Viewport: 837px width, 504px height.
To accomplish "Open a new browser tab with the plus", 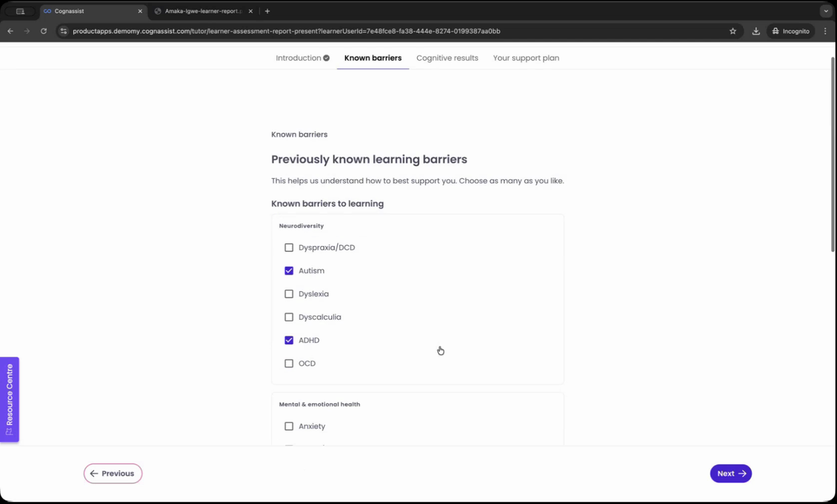I will (x=267, y=11).
